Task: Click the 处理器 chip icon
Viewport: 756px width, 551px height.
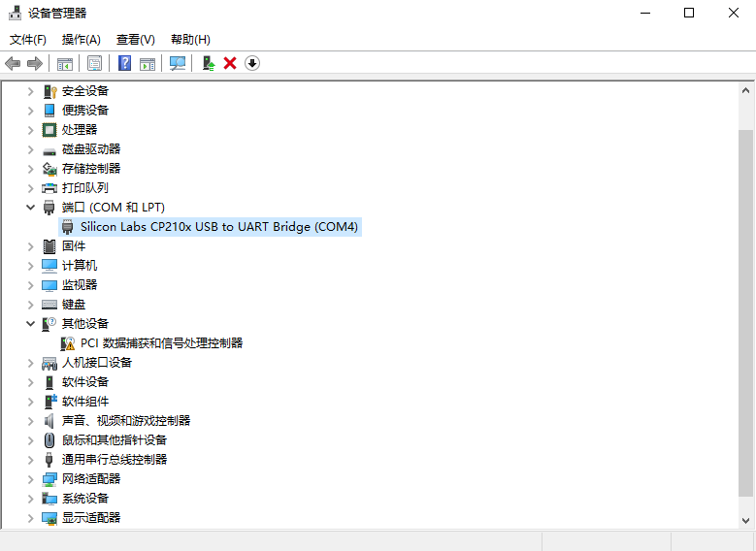Action: point(49,130)
